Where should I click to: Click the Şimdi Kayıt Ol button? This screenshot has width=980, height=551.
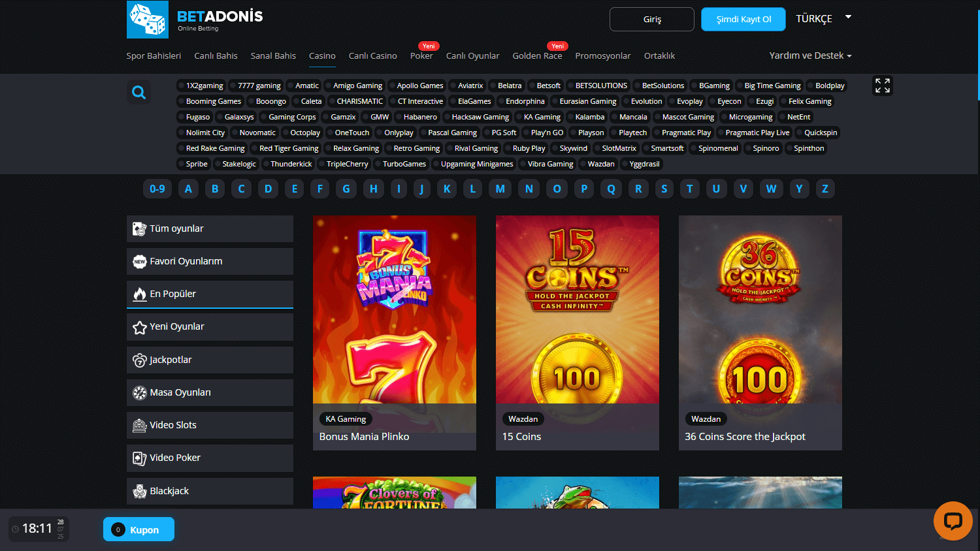[743, 19]
